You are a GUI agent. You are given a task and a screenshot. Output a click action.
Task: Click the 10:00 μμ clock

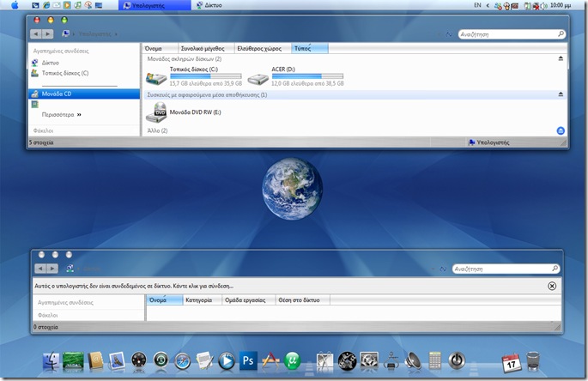(561, 5)
